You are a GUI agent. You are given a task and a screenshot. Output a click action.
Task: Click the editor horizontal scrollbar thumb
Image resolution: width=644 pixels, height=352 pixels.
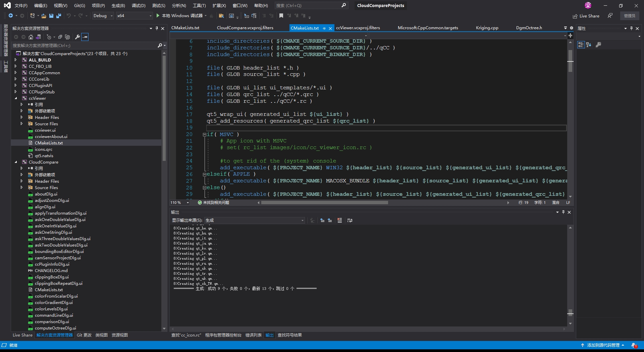point(324,203)
